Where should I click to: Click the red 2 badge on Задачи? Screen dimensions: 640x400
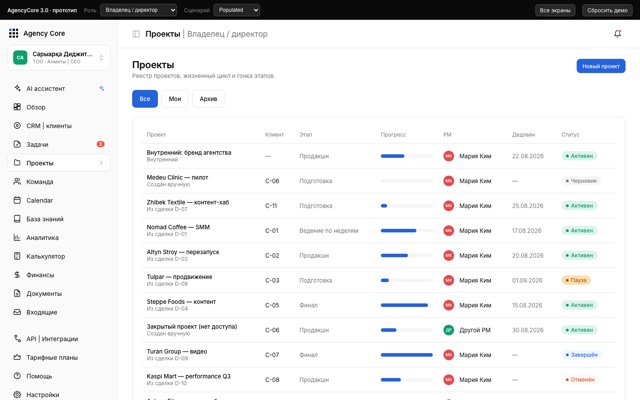pos(100,144)
